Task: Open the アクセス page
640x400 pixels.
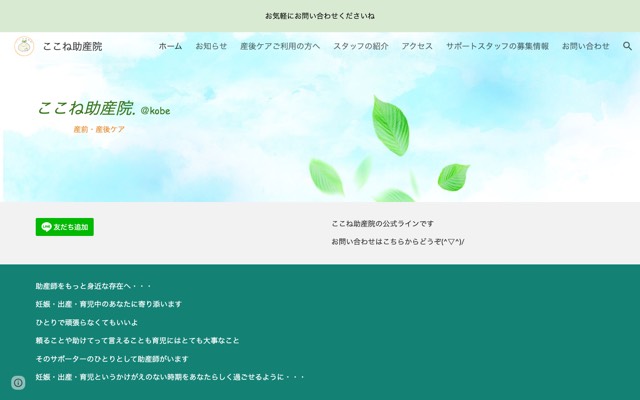Action: 417,46
